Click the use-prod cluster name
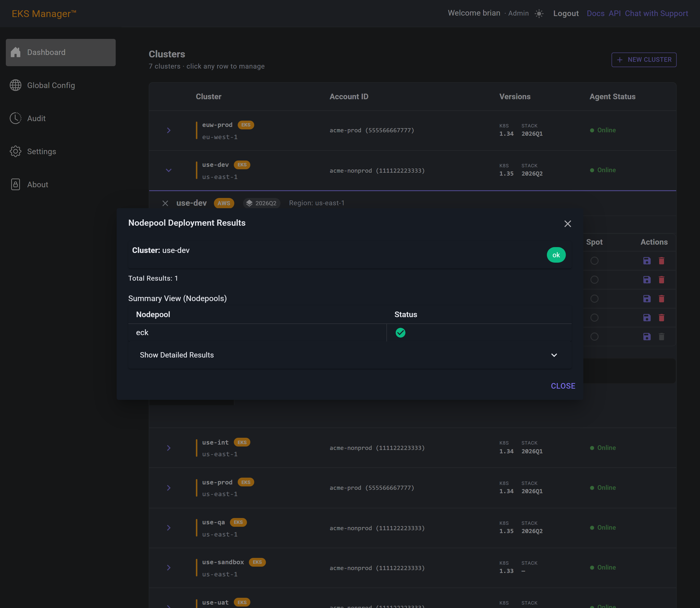Image resolution: width=700 pixels, height=608 pixels. pos(217,483)
